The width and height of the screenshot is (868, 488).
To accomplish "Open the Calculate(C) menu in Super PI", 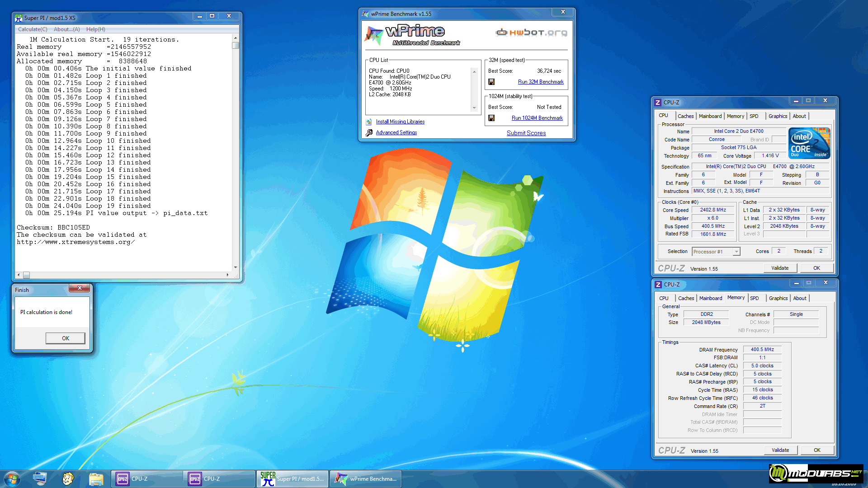I will pos(33,29).
